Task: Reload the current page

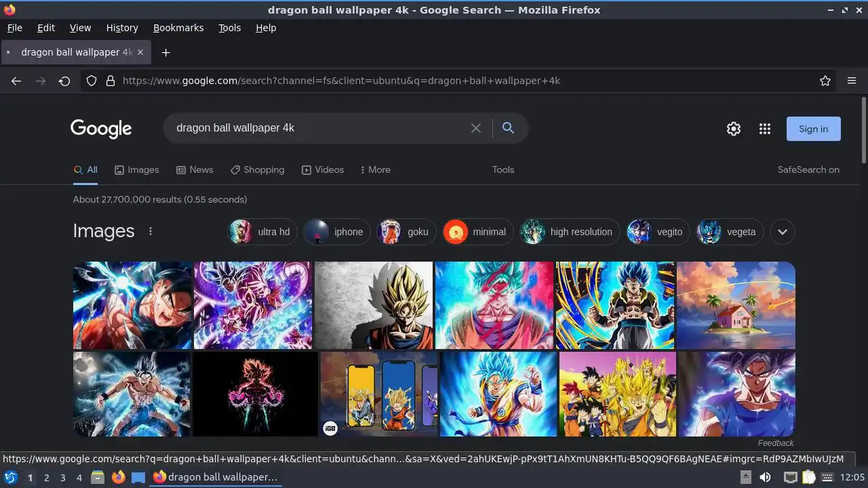Action: 64,81
